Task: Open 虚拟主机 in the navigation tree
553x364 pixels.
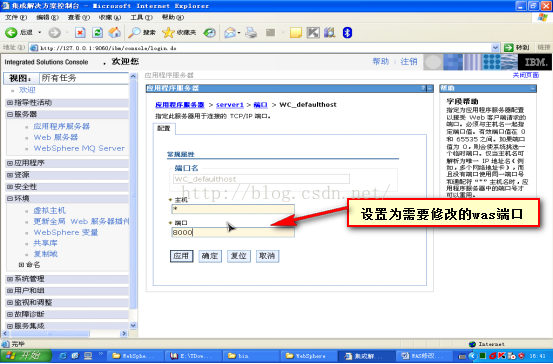Action: (x=49, y=211)
